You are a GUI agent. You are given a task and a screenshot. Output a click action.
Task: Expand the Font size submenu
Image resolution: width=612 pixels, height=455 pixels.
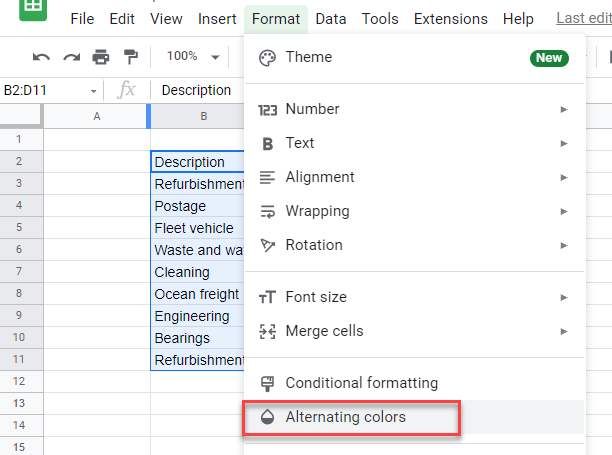pyautogui.click(x=564, y=297)
